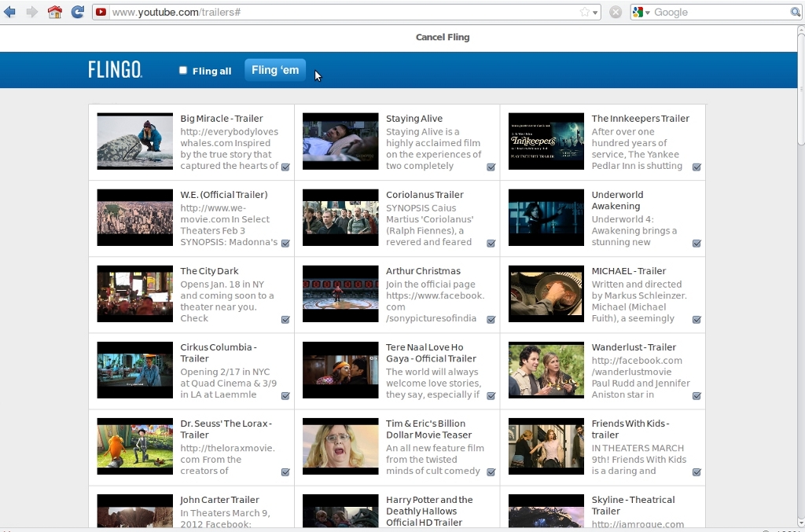Go back with the browser back arrow
The width and height of the screenshot is (805, 532).
click(9, 12)
